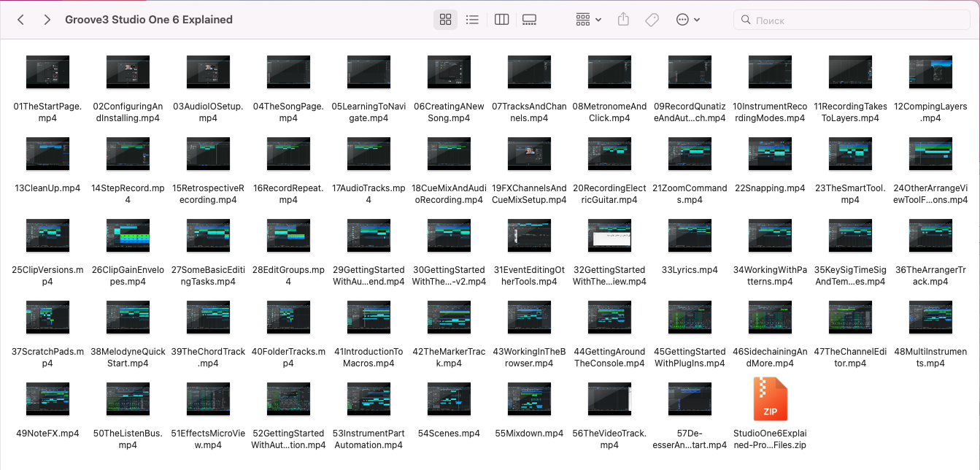This screenshot has height=470, width=980.
Task: Click the Tags icon in toolbar
Action: pyautogui.click(x=652, y=20)
